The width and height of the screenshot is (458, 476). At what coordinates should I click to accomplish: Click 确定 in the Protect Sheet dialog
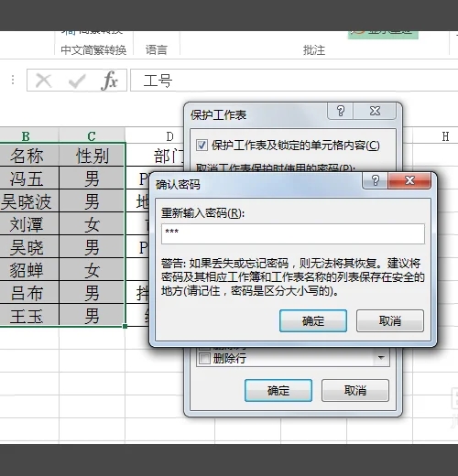pyautogui.click(x=278, y=390)
